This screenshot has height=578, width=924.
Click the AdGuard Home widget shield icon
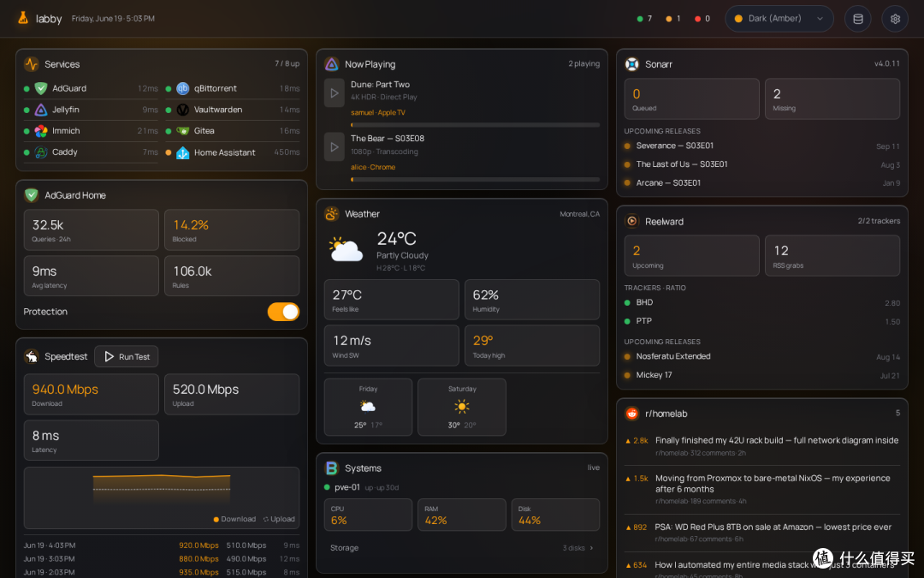pos(32,194)
